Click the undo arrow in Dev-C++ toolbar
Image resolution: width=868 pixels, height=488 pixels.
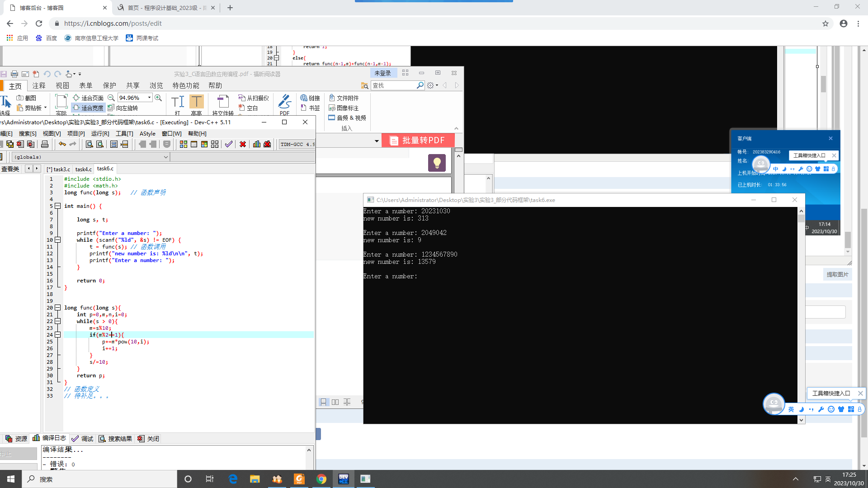(62, 144)
